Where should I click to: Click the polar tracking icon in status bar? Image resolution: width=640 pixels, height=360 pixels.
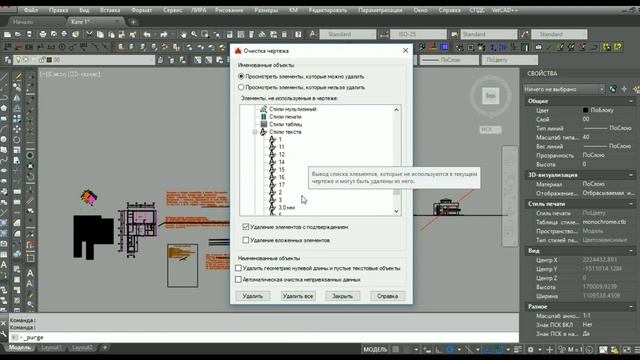449,349
